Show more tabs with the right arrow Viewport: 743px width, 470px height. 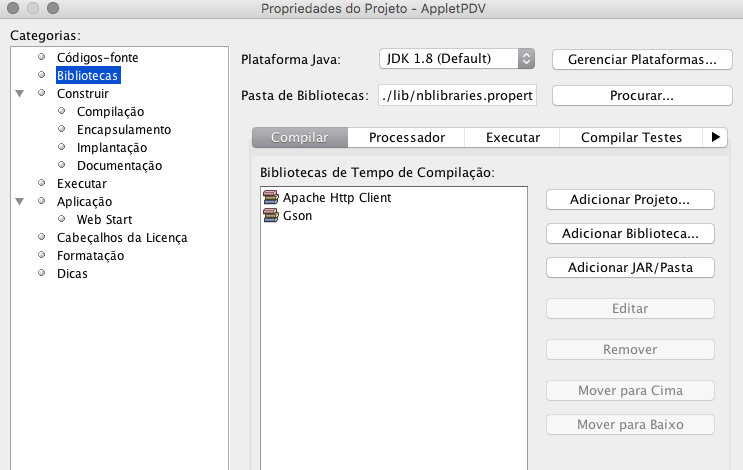(x=716, y=137)
